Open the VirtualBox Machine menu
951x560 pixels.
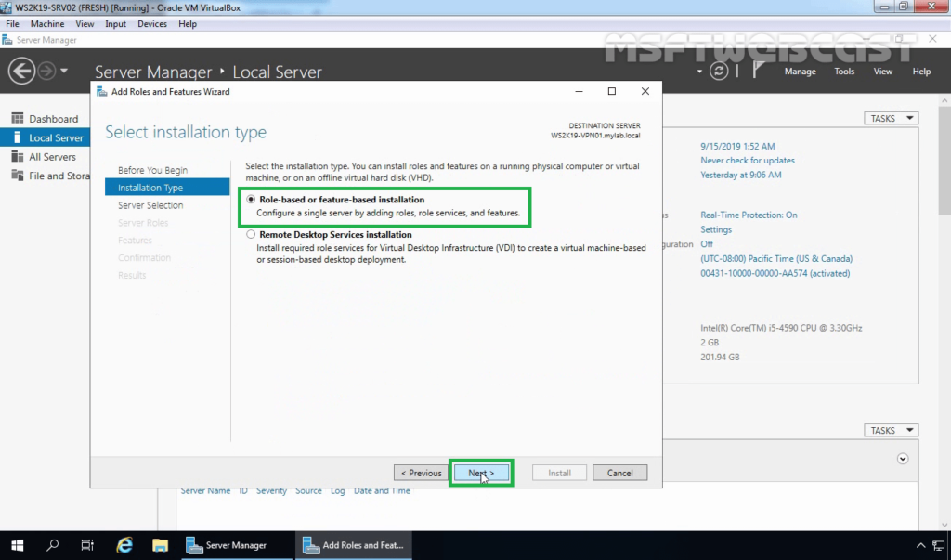[47, 23]
